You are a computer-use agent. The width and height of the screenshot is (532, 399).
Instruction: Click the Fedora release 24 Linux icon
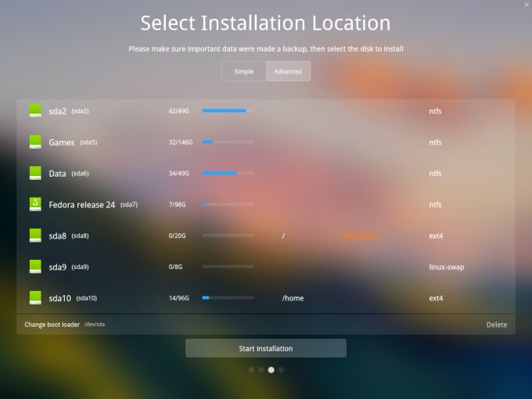[x=35, y=204]
